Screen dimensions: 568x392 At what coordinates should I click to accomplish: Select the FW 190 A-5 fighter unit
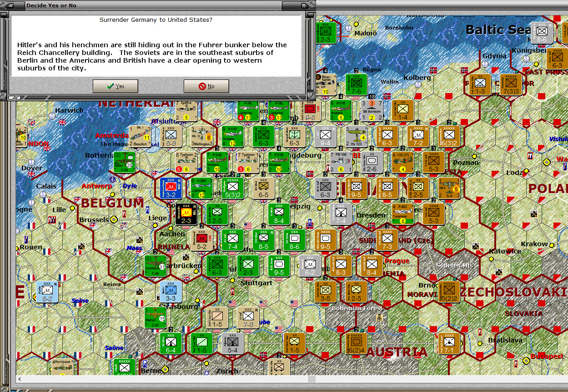click(x=341, y=163)
